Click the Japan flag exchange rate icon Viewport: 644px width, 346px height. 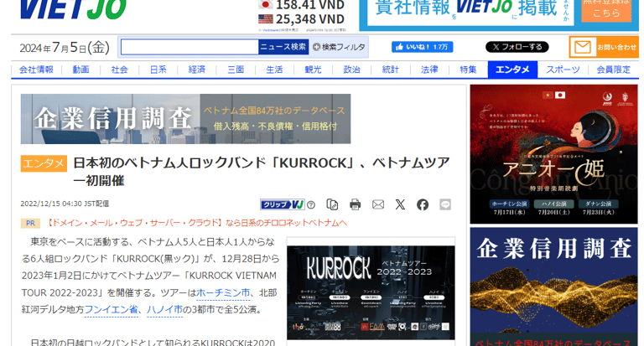265,4
